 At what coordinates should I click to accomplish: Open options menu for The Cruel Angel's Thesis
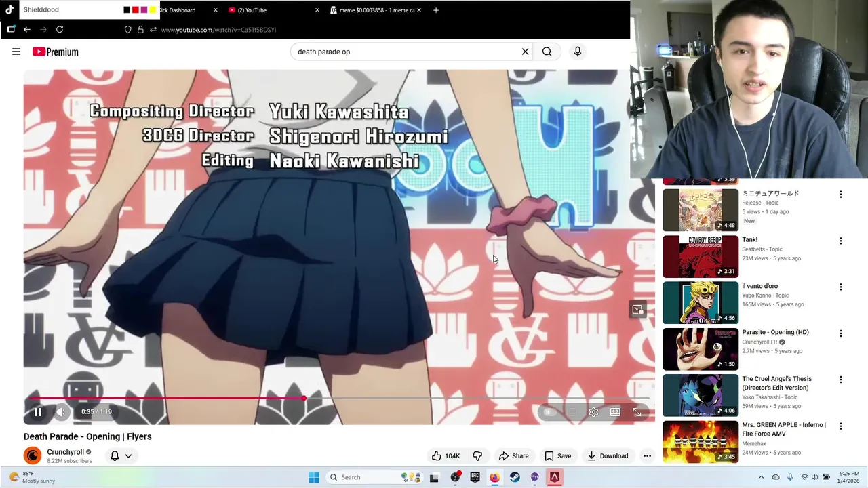[841, 380]
